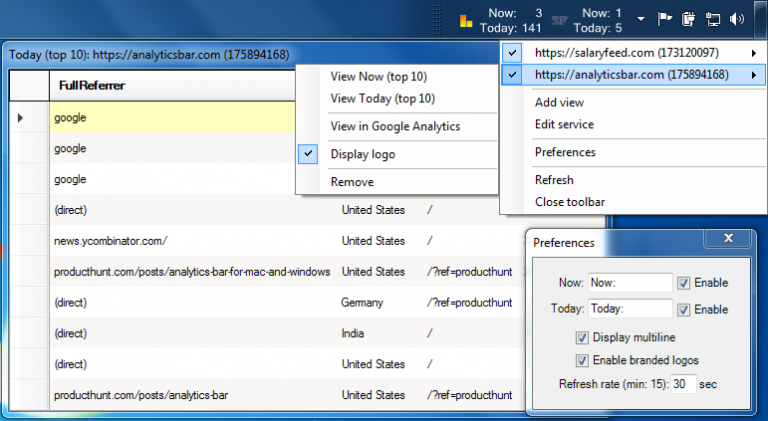Click the SalaryFeed SF logo in toolbar
The width and height of the screenshot is (768, 421).
tap(560, 20)
